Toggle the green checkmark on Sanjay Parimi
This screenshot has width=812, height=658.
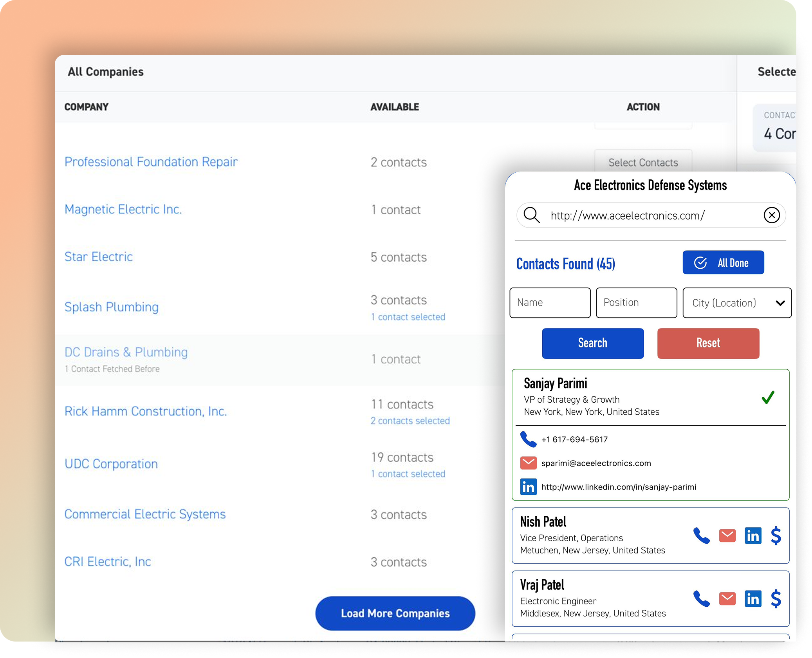(768, 397)
